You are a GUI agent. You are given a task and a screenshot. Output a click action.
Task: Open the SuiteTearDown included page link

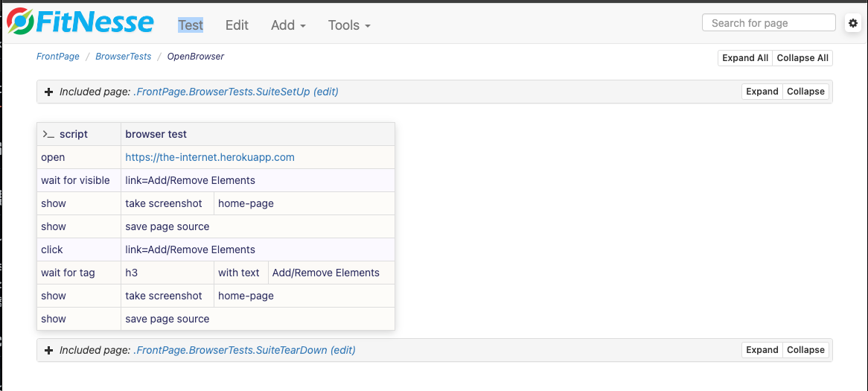[230, 350]
